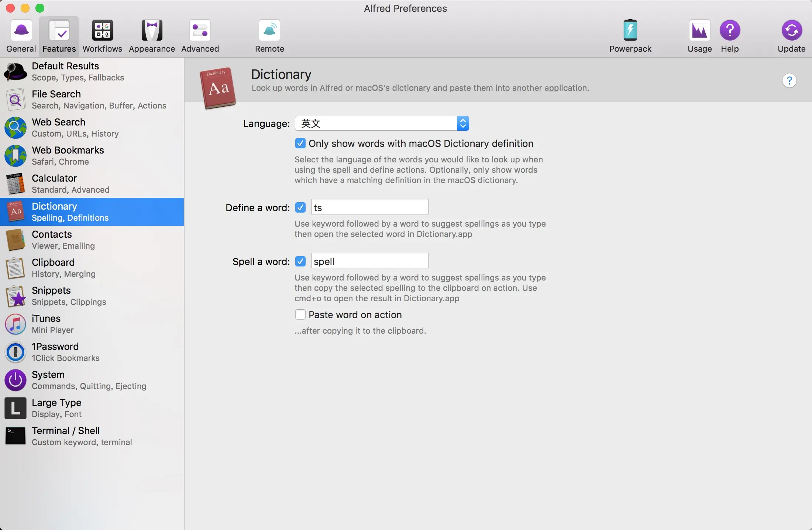Click the iTunes Mini Player icon
Image resolution: width=812 pixels, height=530 pixels.
pos(16,324)
